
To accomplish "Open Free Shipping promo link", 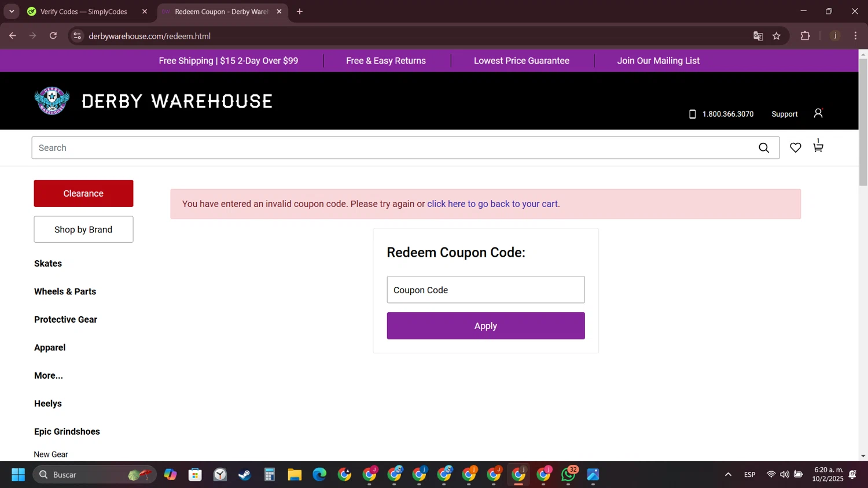I will 229,61.
